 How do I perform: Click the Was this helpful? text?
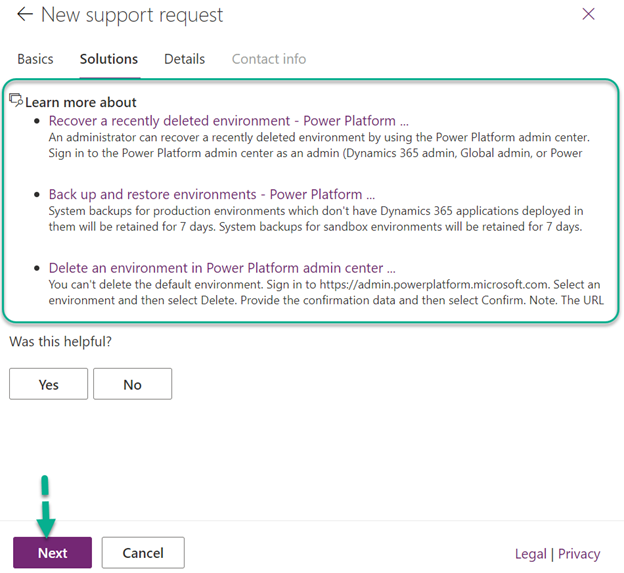coord(60,341)
